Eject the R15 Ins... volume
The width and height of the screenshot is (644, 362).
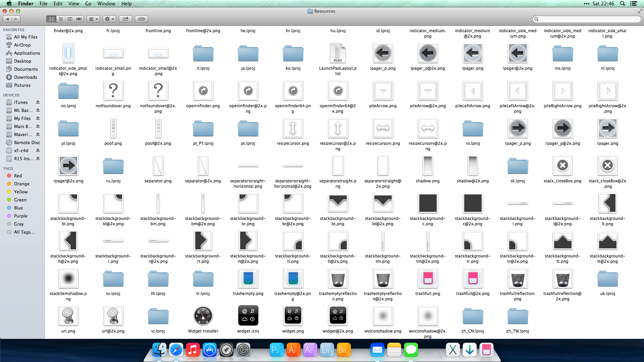pyautogui.click(x=38, y=159)
